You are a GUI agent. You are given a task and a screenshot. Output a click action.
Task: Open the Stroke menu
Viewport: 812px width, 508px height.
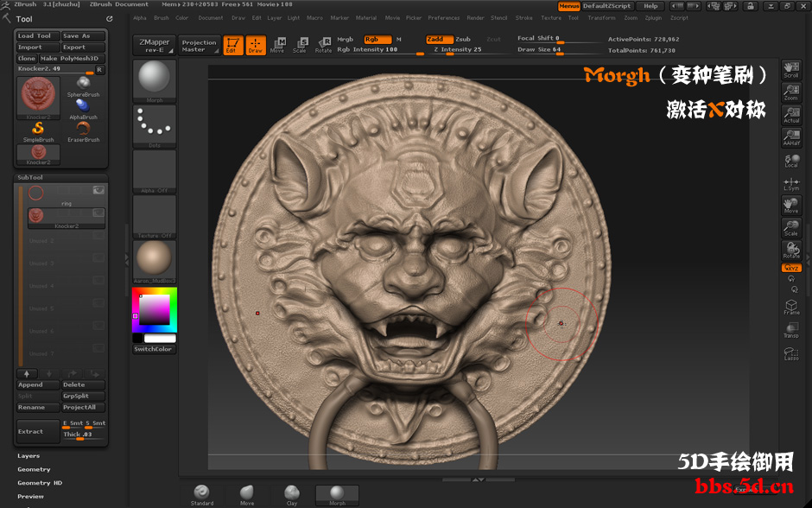click(523, 17)
